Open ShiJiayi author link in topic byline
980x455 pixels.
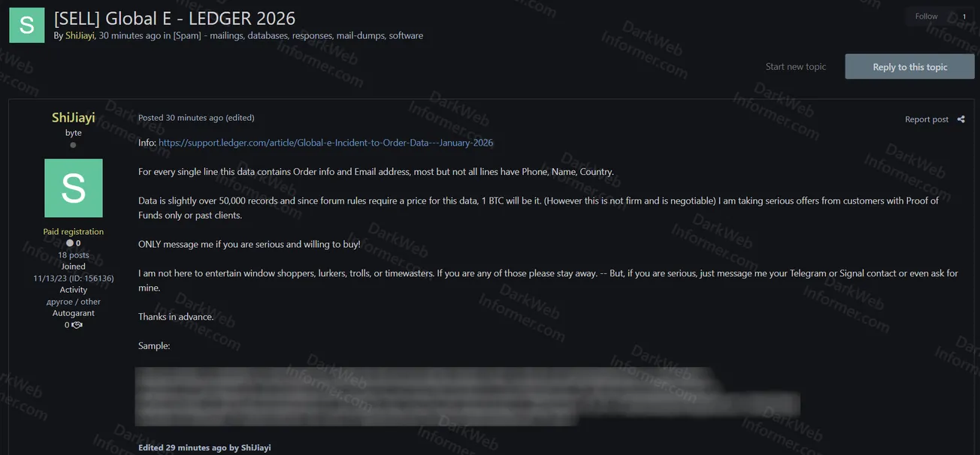pos(80,35)
